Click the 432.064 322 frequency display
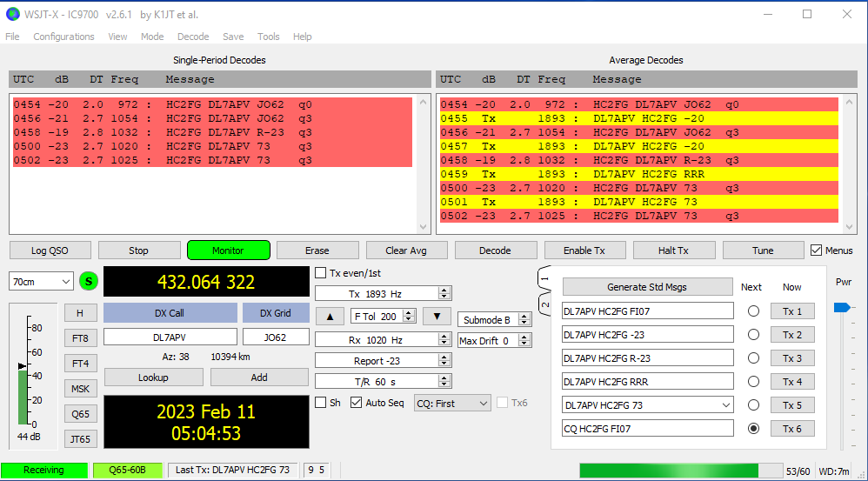 click(206, 282)
